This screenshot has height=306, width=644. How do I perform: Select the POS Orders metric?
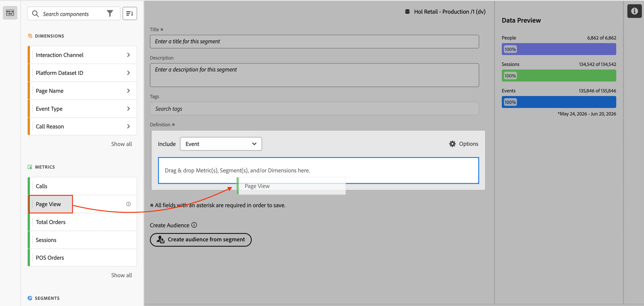click(x=82, y=258)
